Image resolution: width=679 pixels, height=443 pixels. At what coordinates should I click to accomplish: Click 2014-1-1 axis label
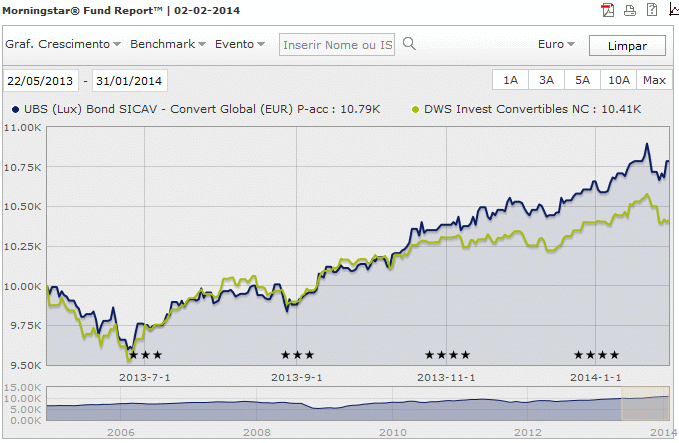tap(595, 378)
